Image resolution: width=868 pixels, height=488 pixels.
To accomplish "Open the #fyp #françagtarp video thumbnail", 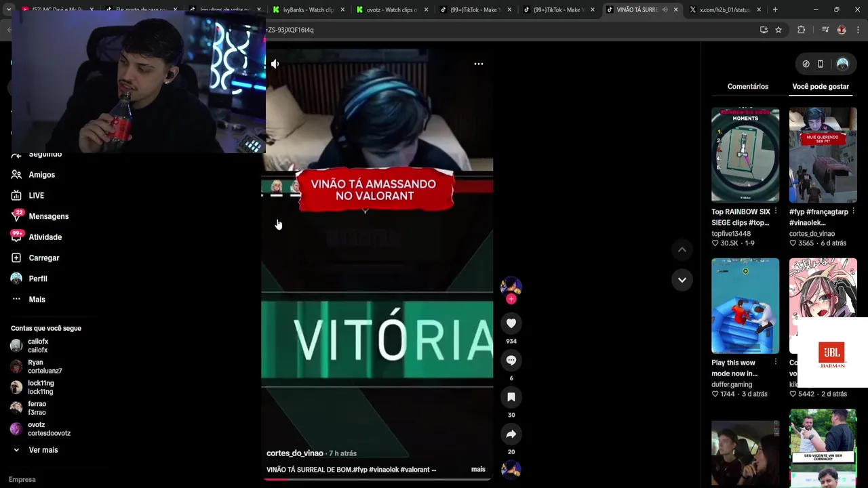I will click(823, 155).
